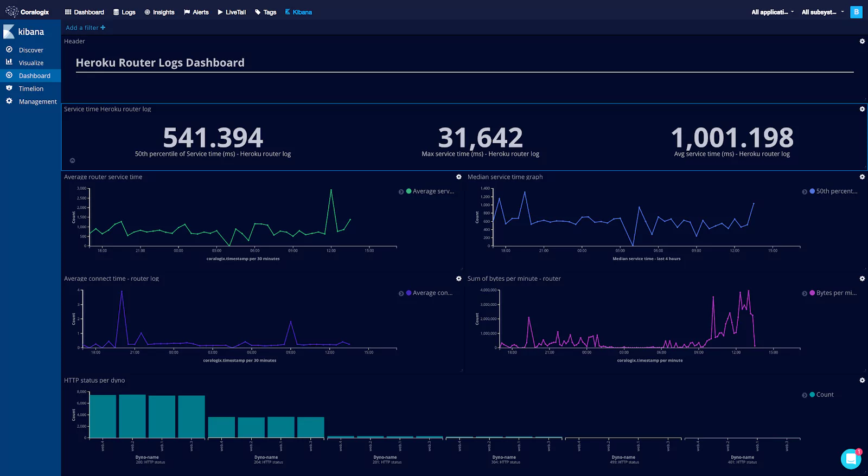This screenshot has width=868, height=476.
Task: Click the Insights icon in top nav
Action: point(147,12)
